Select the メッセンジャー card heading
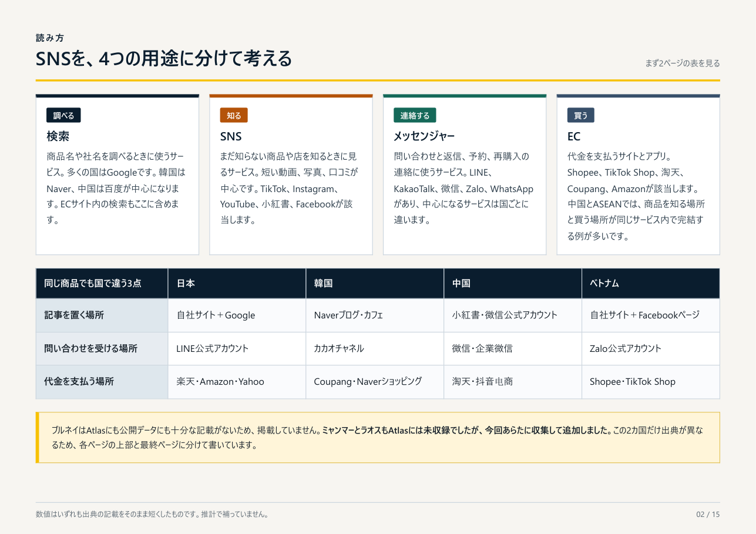Image resolution: width=756 pixels, height=534 pixels. [424, 136]
